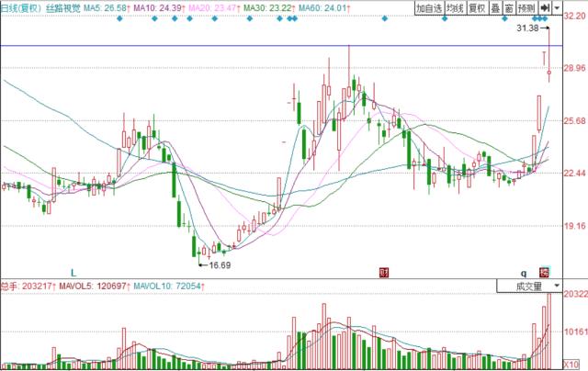Viewport: 588px width, 371px height.
Task: Toggle the 均线 moving average lines
Action: coord(456,8)
